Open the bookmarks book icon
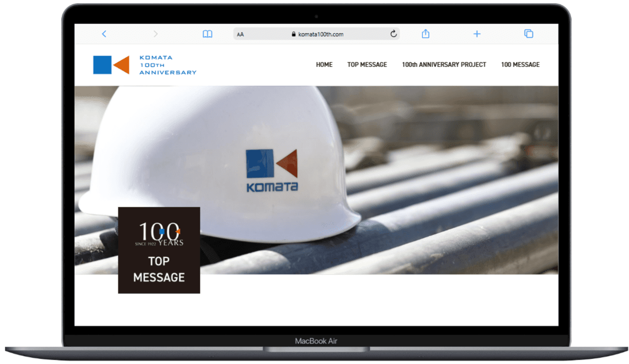Viewport: 629px width, 364px height. coord(207,34)
